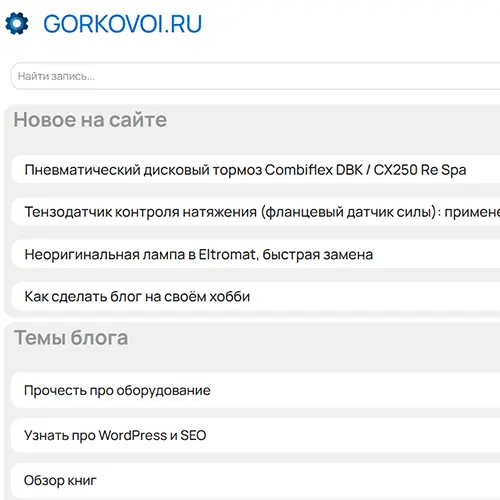Click the 'Темы блога' section heading
The width and height of the screenshot is (500, 500).
(71, 337)
